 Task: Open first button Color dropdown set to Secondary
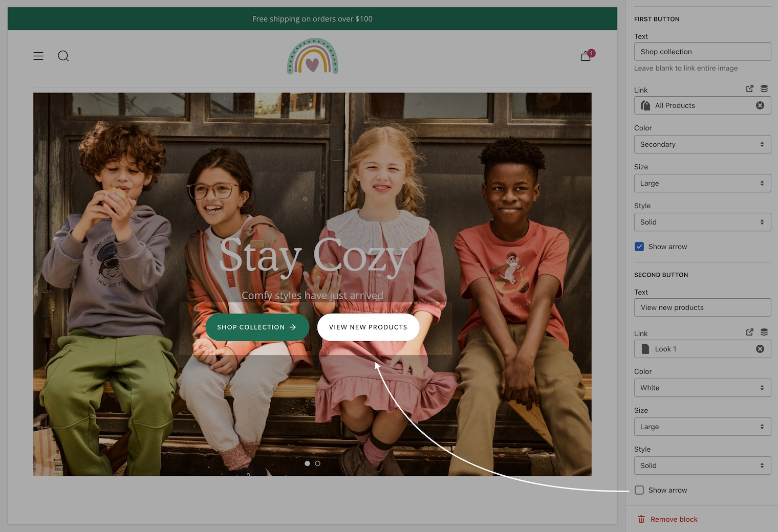click(702, 144)
